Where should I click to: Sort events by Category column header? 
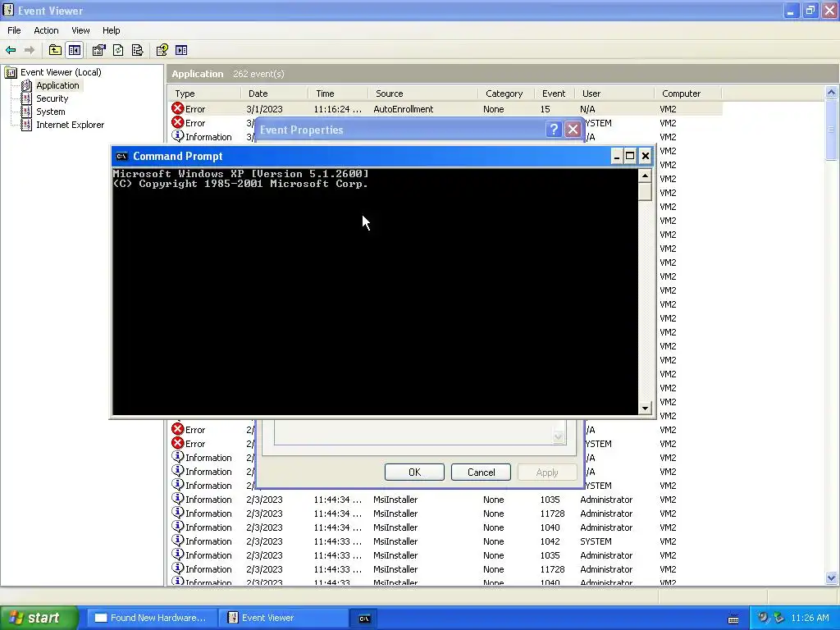505,94
